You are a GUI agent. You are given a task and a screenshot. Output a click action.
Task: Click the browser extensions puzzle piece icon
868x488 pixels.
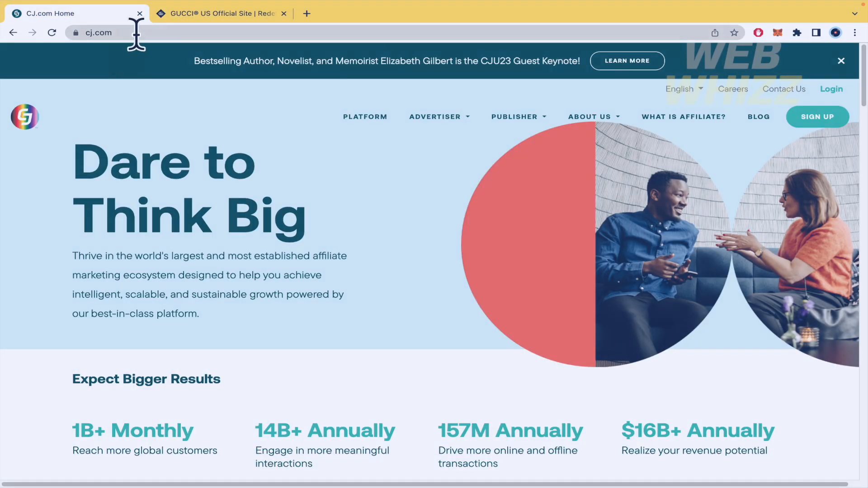[797, 32]
